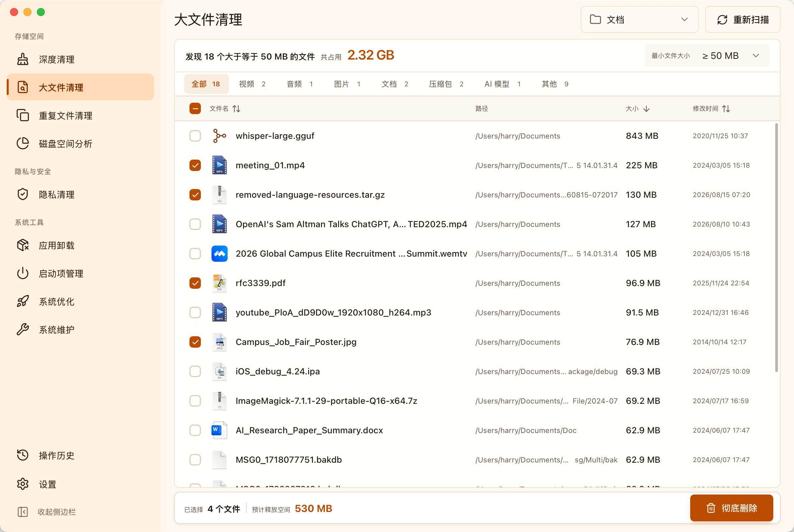Open System Maintenance (系统维护) wrench icon
Screen dimensions: 794x532
click(23, 330)
